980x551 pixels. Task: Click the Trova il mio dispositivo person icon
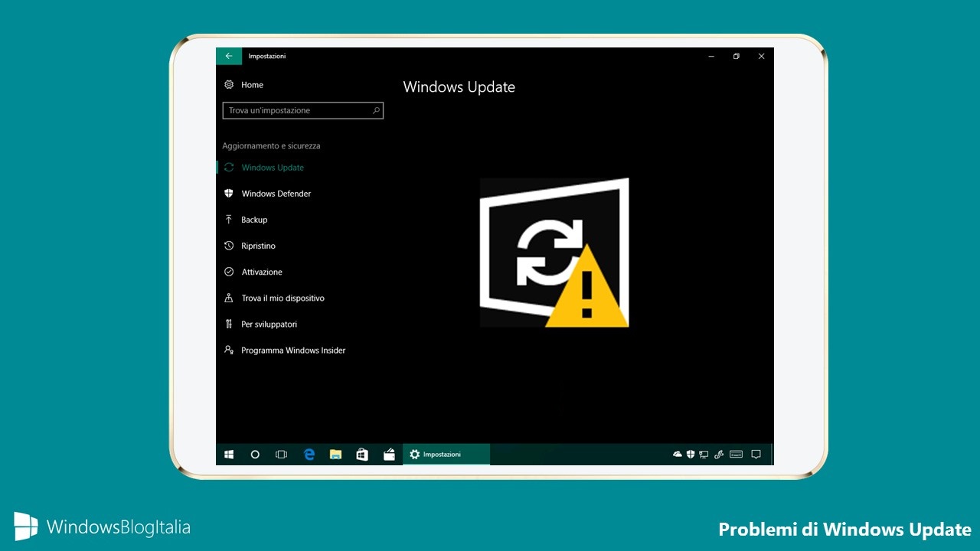(x=228, y=298)
